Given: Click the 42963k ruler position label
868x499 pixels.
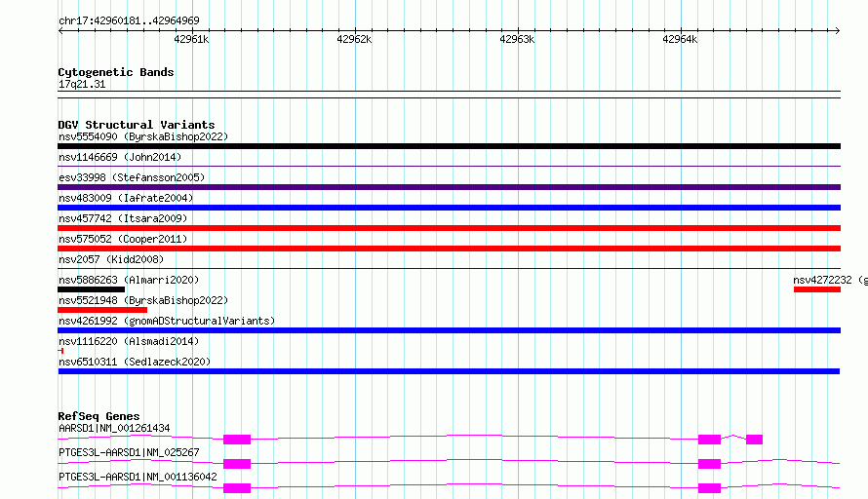Looking at the screenshot, I should click(x=517, y=39).
